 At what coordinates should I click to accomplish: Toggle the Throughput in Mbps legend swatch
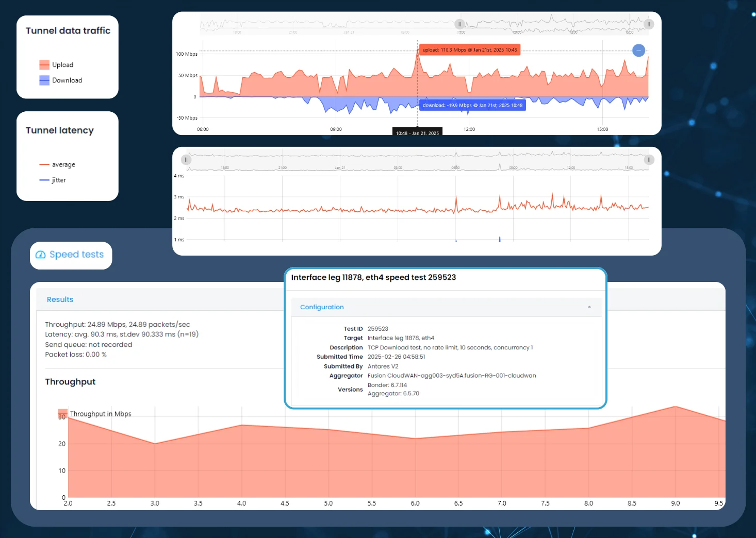point(63,414)
